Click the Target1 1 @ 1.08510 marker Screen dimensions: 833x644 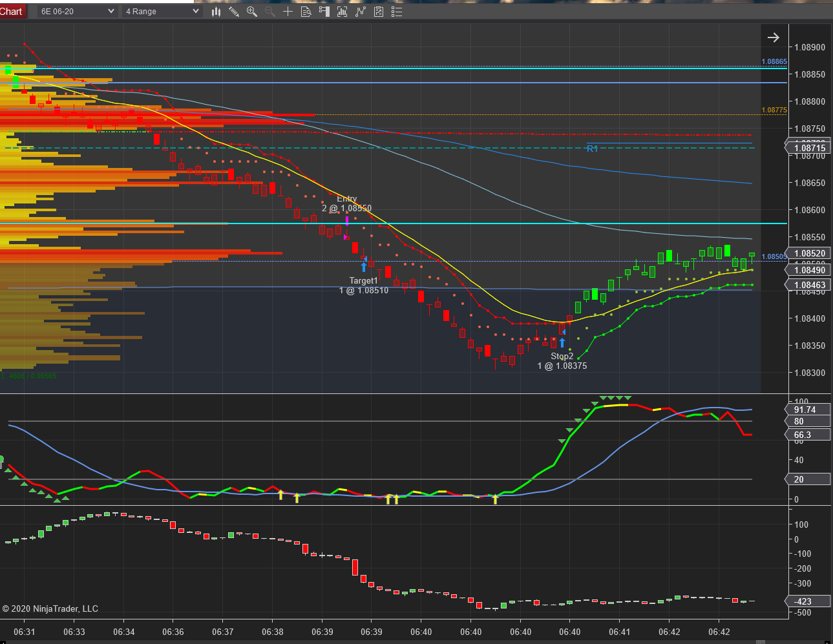point(364,286)
